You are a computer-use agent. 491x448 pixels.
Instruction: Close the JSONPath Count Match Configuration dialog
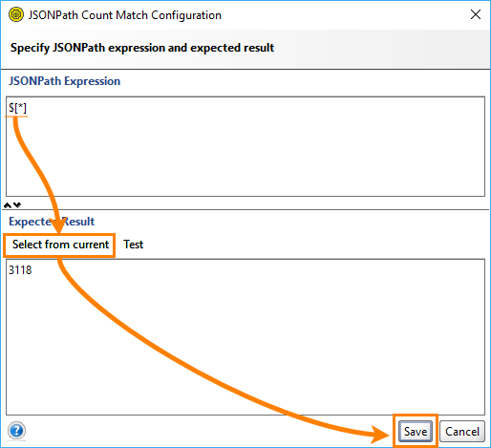pyautogui.click(x=476, y=14)
